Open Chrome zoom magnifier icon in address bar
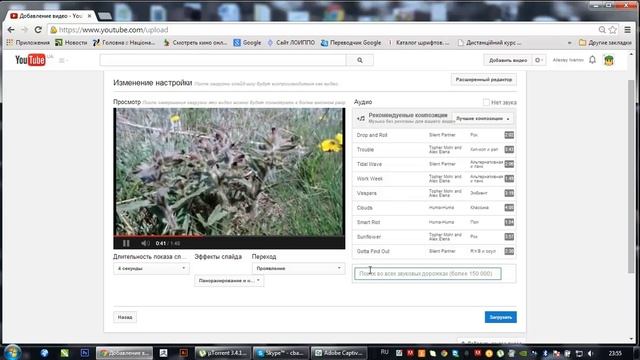 coord(602,30)
